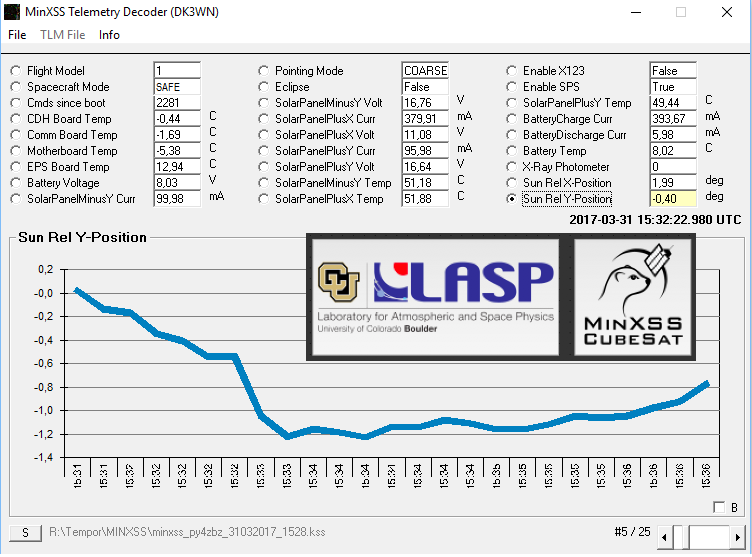Click the Battery Voltage 8,03 field
This screenshot has width=752, height=557.
point(177,183)
